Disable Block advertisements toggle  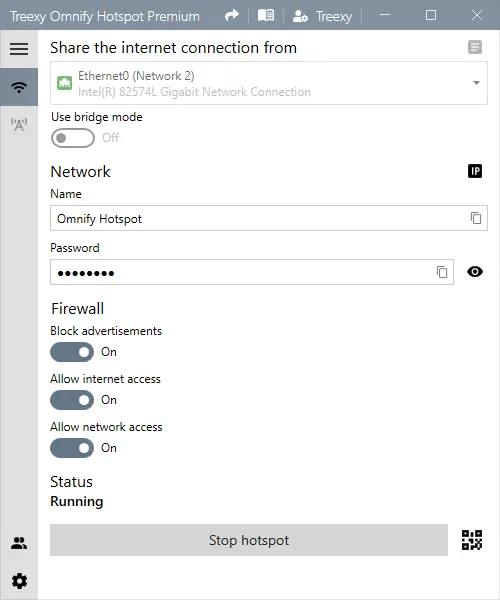point(72,352)
